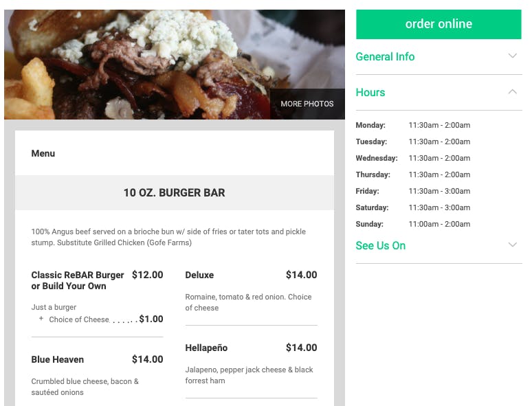Click the Deluxe $14.00 price
The height and width of the screenshot is (406, 532).
tap(301, 275)
